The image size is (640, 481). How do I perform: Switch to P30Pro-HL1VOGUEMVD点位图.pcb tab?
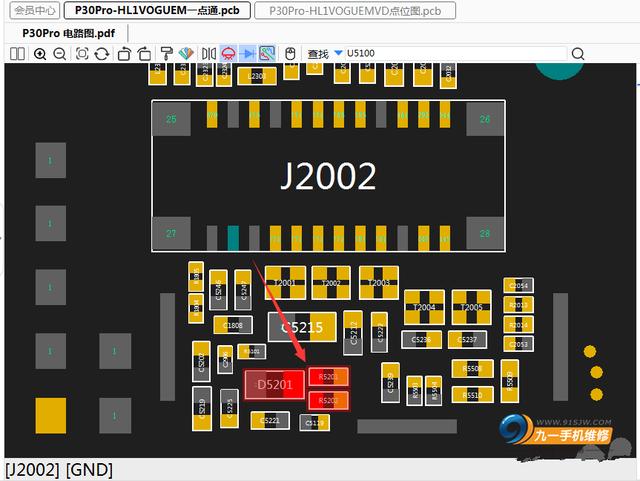[x=355, y=11]
